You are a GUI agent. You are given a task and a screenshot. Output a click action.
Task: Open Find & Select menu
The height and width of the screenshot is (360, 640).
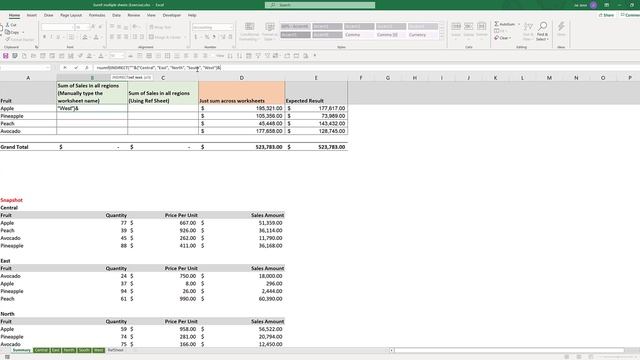[x=542, y=31]
